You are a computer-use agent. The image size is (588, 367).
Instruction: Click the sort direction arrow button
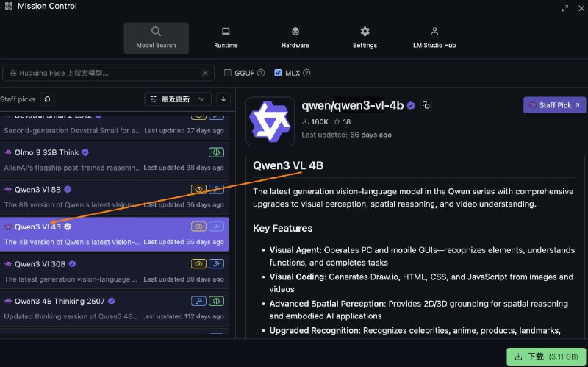[x=223, y=99]
